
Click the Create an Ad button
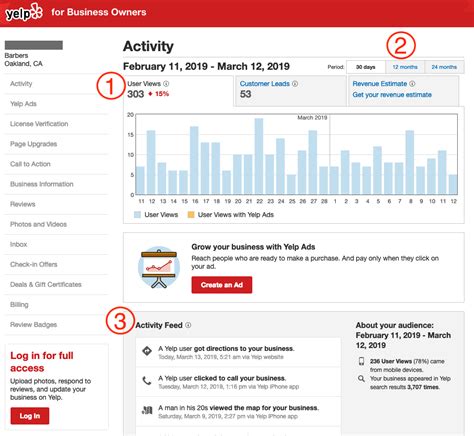(x=222, y=285)
